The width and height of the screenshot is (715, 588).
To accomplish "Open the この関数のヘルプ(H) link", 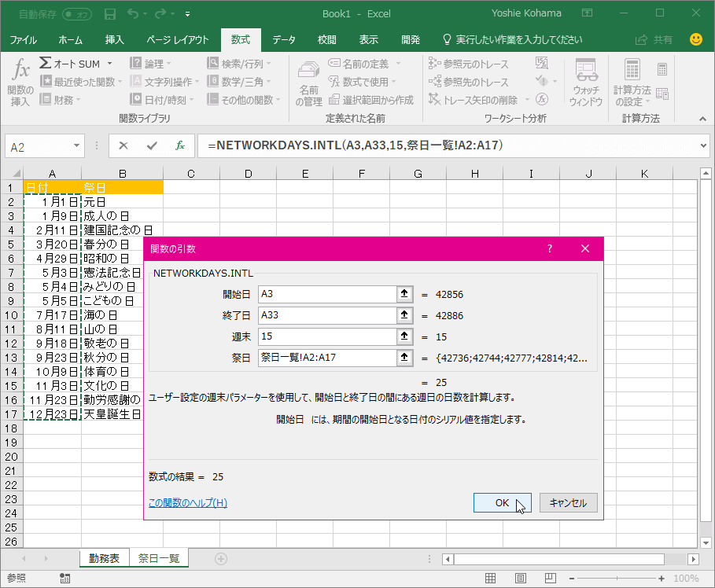I will (x=188, y=503).
